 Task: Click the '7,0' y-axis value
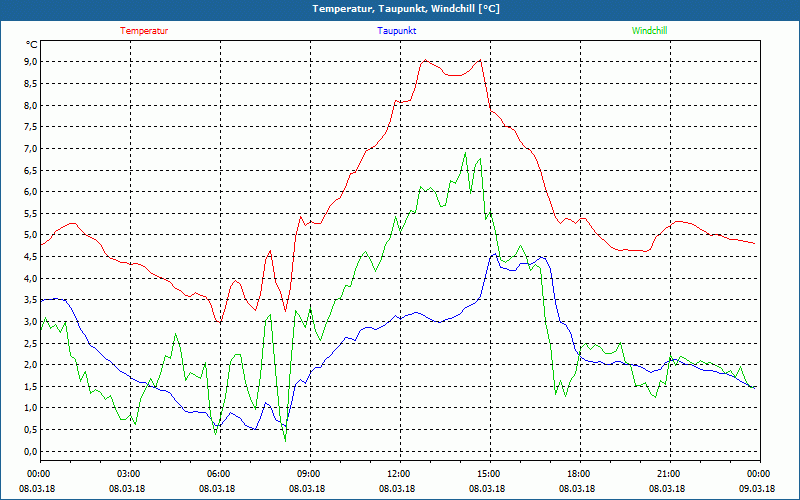coord(31,148)
